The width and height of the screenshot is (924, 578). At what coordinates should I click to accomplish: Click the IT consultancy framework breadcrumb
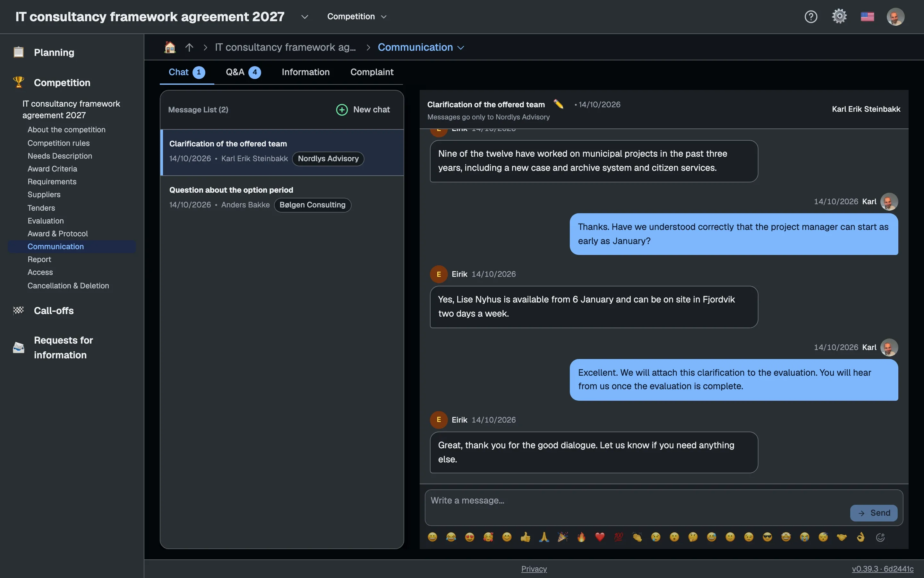click(x=285, y=48)
